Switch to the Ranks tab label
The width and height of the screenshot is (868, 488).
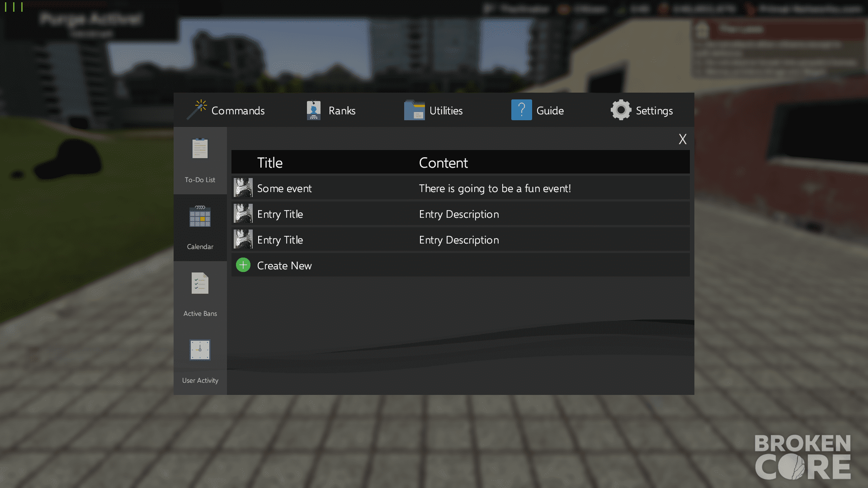[342, 111]
